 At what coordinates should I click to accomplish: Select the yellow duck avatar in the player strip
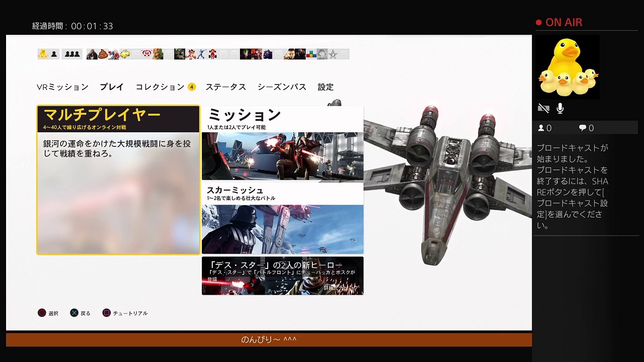[43, 54]
